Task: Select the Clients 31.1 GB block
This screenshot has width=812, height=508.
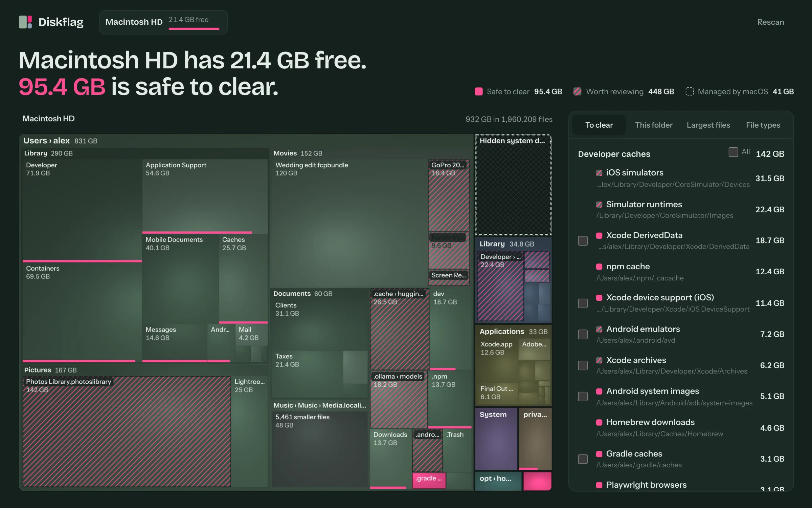Action: click(x=320, y=324)
